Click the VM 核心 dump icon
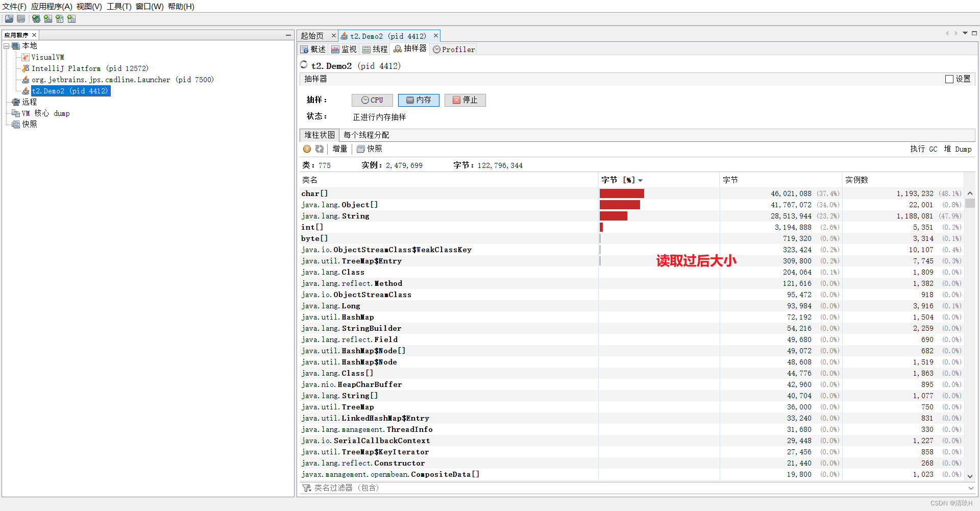Image resolution: width=980 pixels, height=511 pixels. [x=16, y=113]
